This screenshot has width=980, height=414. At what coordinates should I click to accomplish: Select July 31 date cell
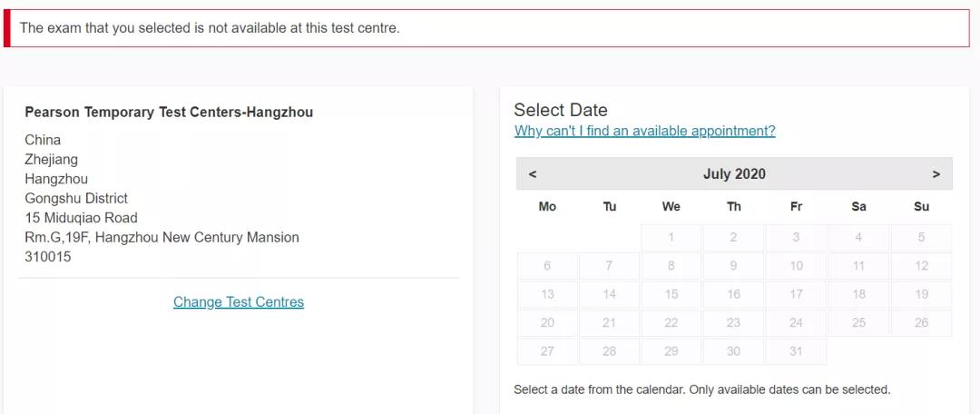pyautogui.click(x=796, y=351)
